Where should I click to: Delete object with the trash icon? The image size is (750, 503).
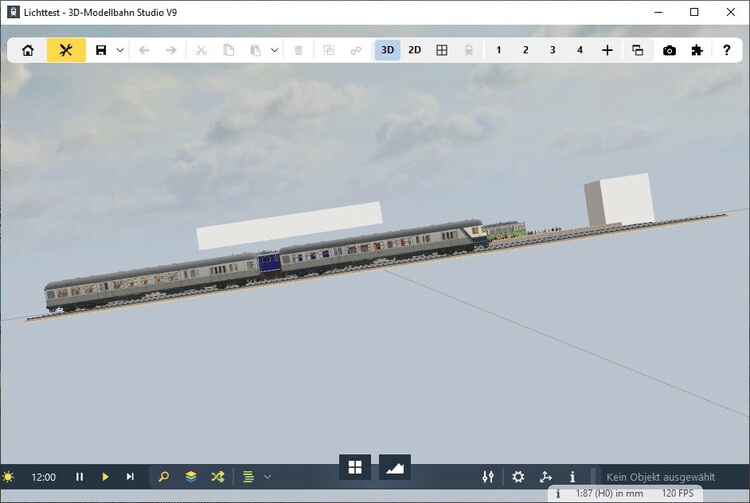[x=298, y=50]
